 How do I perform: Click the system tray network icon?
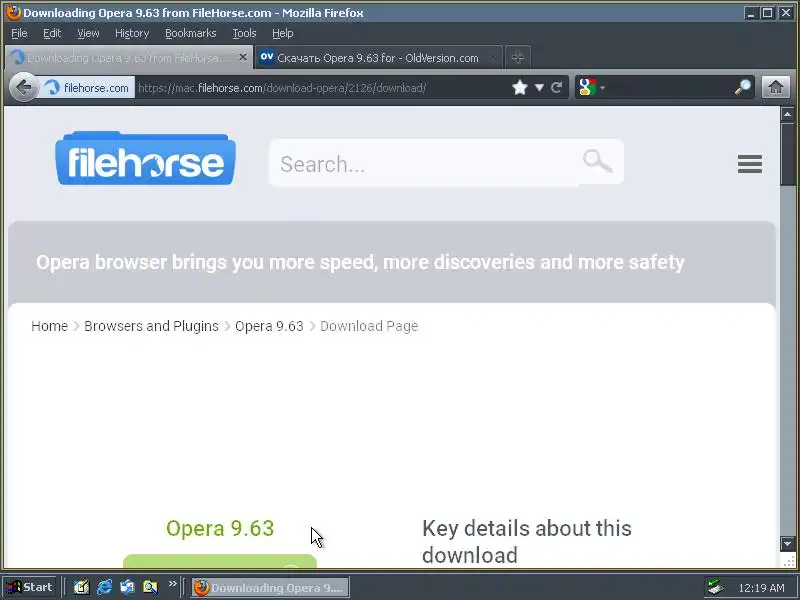pyautogui.click(x=715, y=588)
